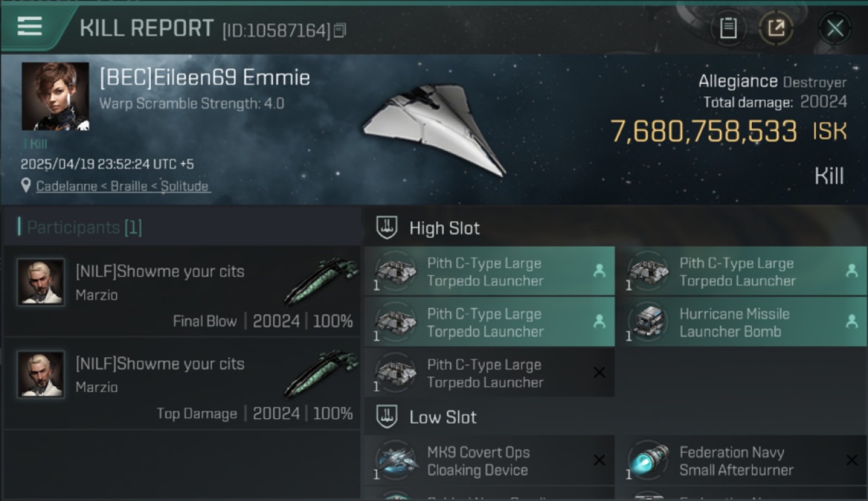Select MK9 Covert Ops Cloaking Device icon
Image resolution: width=868 pixels, height=501 pixels.
(x=395, y=461)
